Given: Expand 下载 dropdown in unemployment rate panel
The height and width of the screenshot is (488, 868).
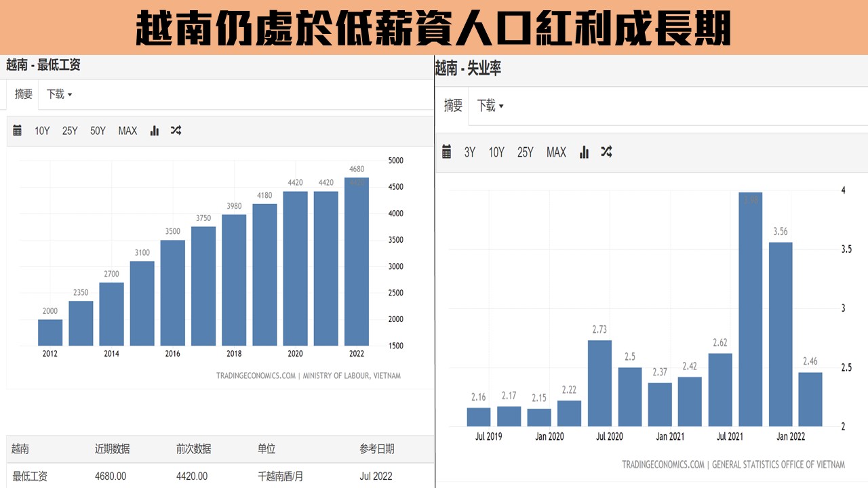Looking at the screenshot, I should tap(490, 106).
